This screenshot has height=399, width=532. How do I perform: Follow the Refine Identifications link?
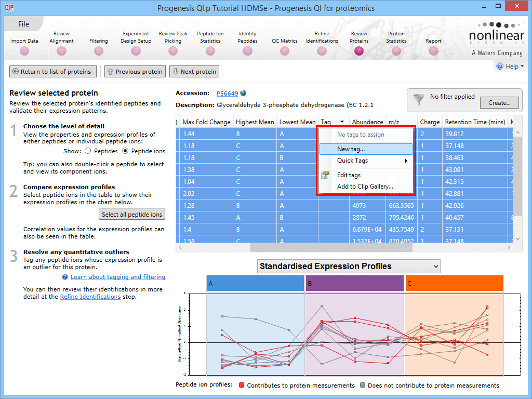click(90, 297)
